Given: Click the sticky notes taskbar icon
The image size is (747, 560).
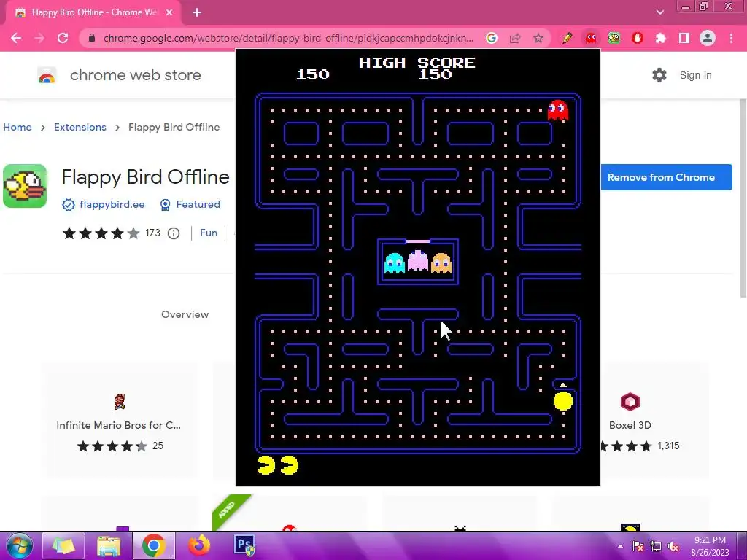Looking at the screenshot, I should (x=63, y=545).
